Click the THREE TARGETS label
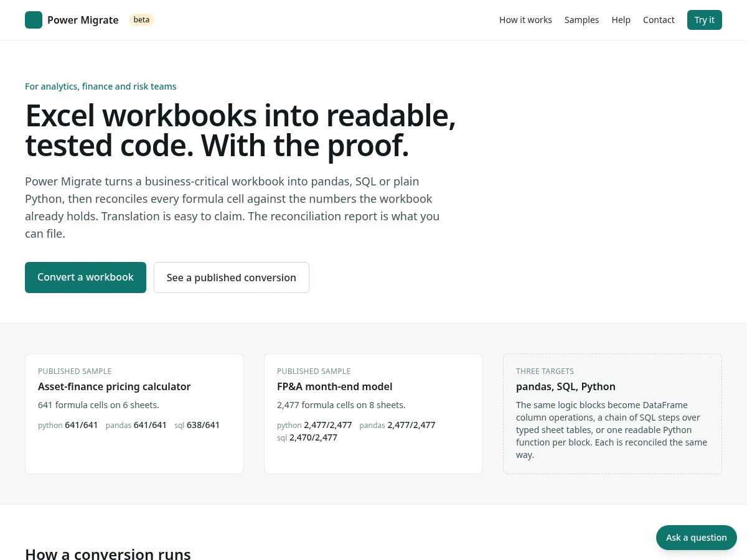The image size is (747, 560). (x=545, y=371)
